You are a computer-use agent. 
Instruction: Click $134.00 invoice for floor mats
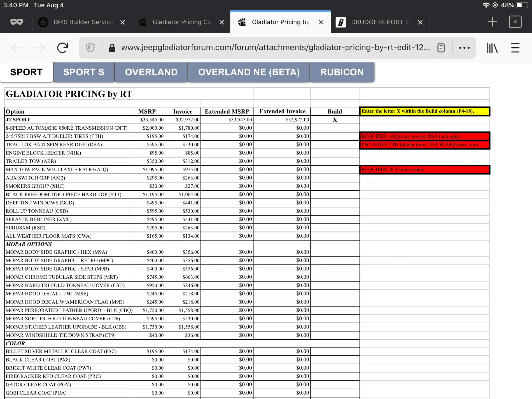coord(183,236)
